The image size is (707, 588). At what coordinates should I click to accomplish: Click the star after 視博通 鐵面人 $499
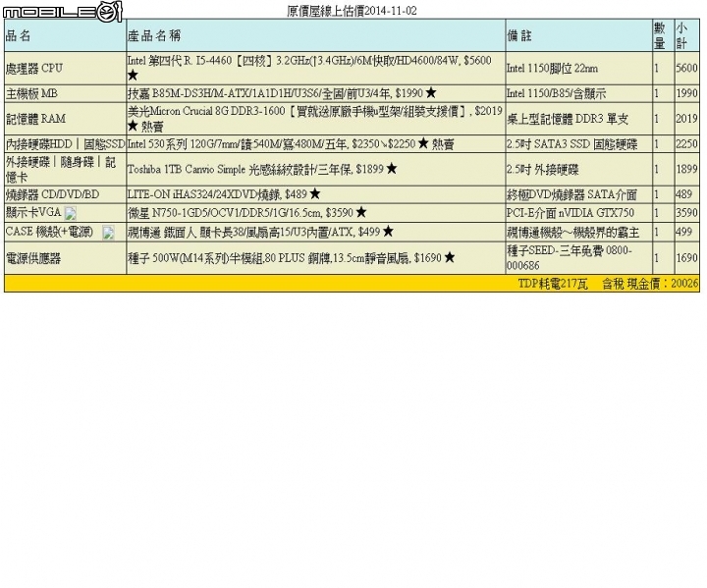(388, 232)
